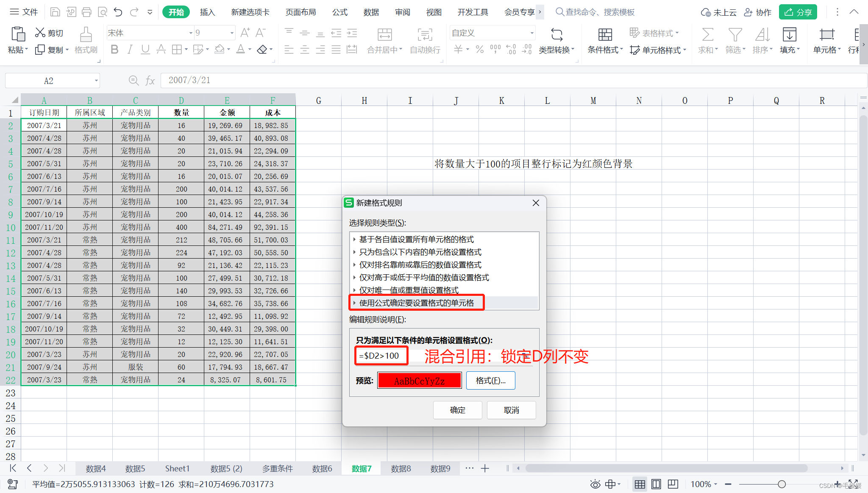868x493 pixels.
Task: Toggle bold formatting icon
Action: [x=114, y=50]
